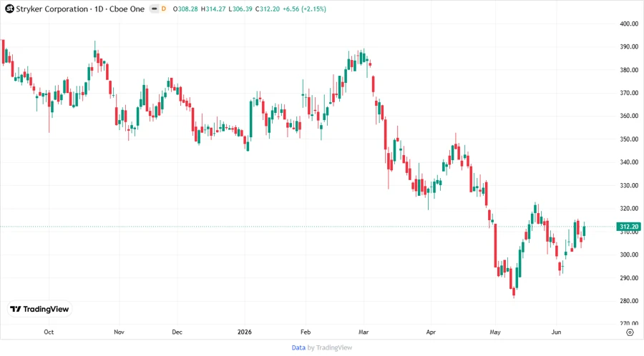Image resolution: width=644 pixels, height=356 pixels.
Task: Click the orange D delayed-data badge
Action: [x=163, y=9]
